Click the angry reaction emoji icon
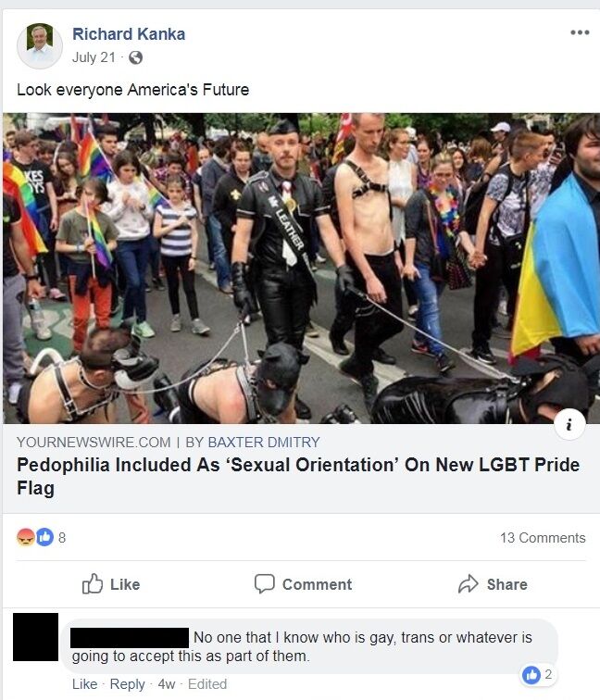Image resolution: width=600 pixels, height=700 pixels. click(25, 537)
